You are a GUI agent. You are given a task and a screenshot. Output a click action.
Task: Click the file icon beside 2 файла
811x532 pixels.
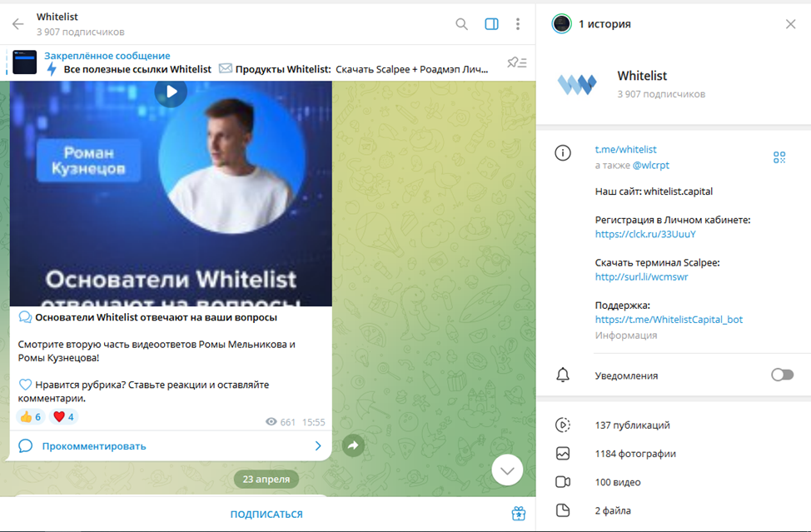(563, 510)
